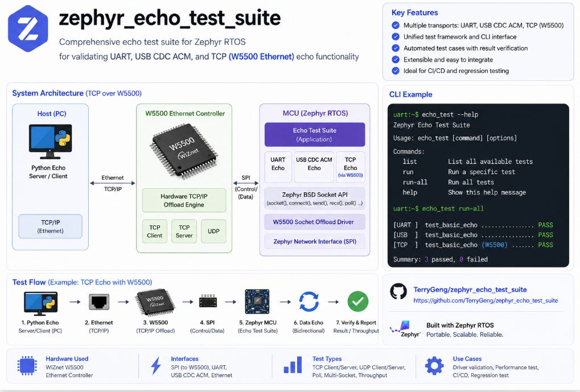580x392 pixels.
Task: Click the small W5500 chip in Test Flow step 3
Action: [155, 302]
